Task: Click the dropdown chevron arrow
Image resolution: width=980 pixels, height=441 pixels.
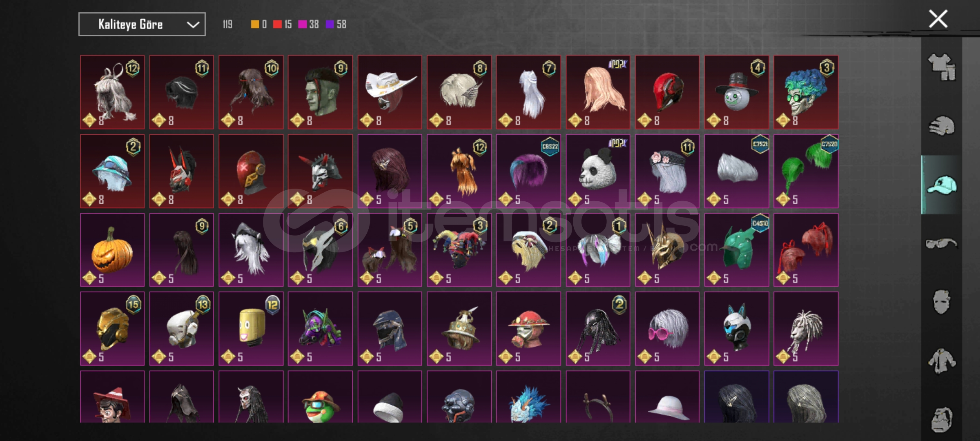Action: (x=193, y=25)
